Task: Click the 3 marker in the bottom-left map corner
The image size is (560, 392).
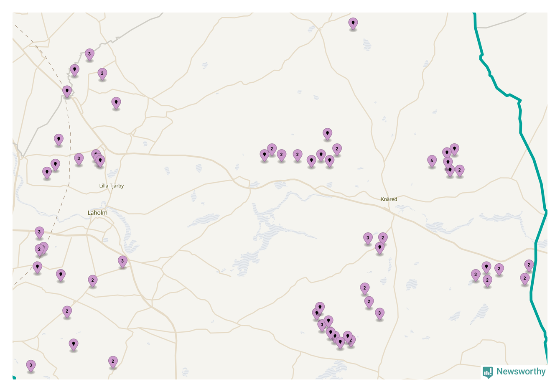Action: point(31,366)
